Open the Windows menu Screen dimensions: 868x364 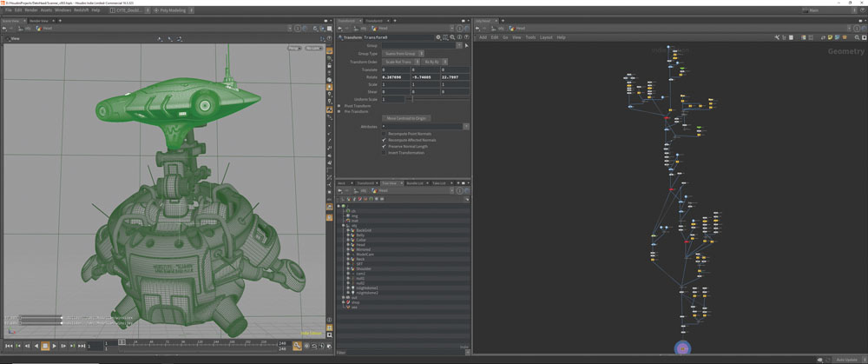tap(62, 10)
